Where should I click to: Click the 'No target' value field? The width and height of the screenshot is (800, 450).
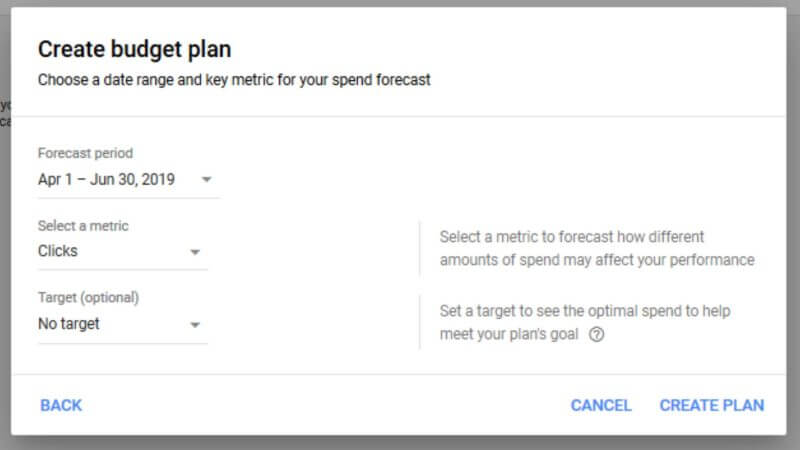69,324
